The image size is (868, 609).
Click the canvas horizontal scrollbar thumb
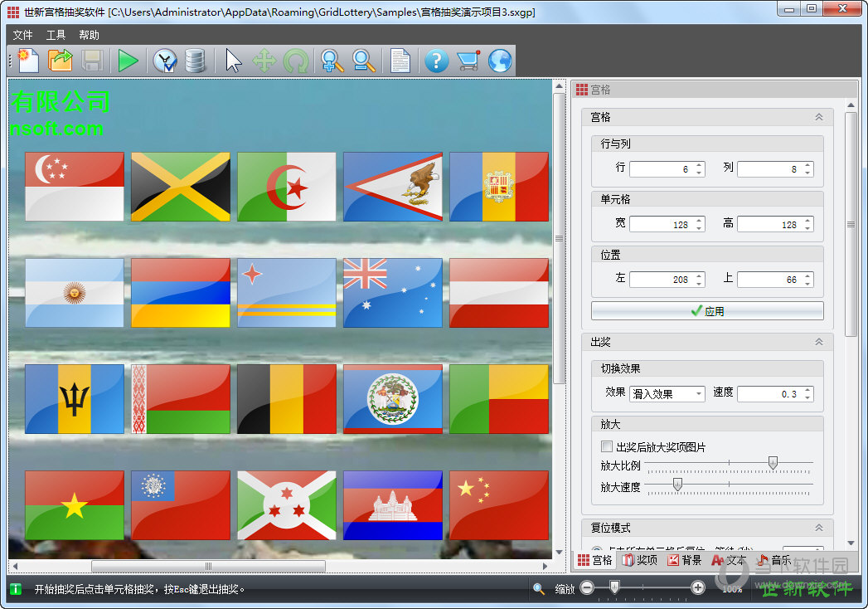click(208, 566)
